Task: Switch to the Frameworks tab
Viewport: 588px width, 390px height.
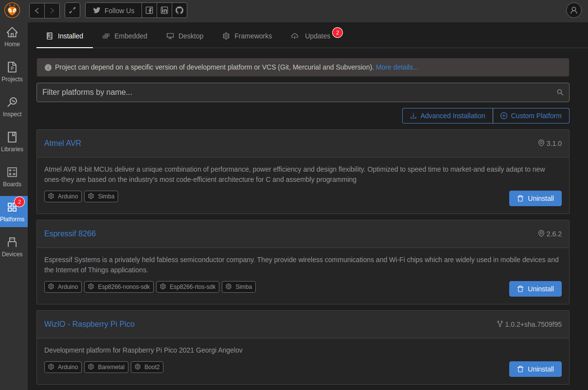Action: [x=248, y=36]
